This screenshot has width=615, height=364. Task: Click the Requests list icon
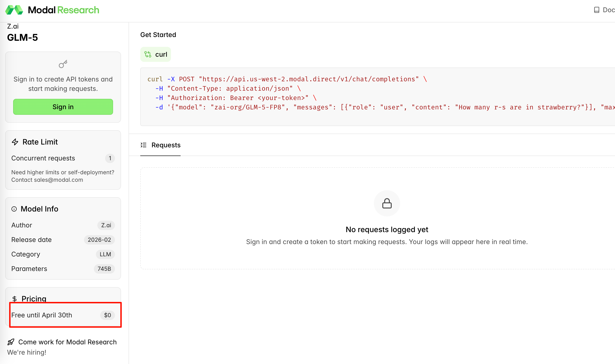[x=144, y=145]
